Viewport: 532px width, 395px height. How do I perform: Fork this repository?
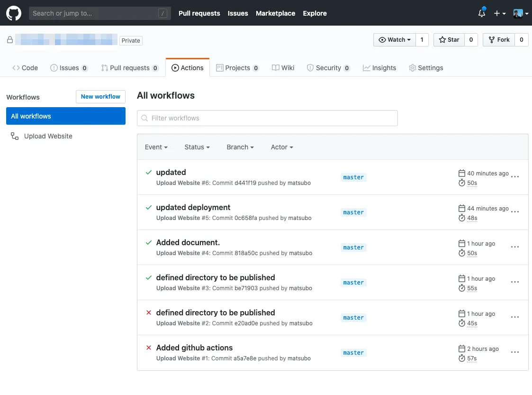pyautogui.click(x=498, y=40)
